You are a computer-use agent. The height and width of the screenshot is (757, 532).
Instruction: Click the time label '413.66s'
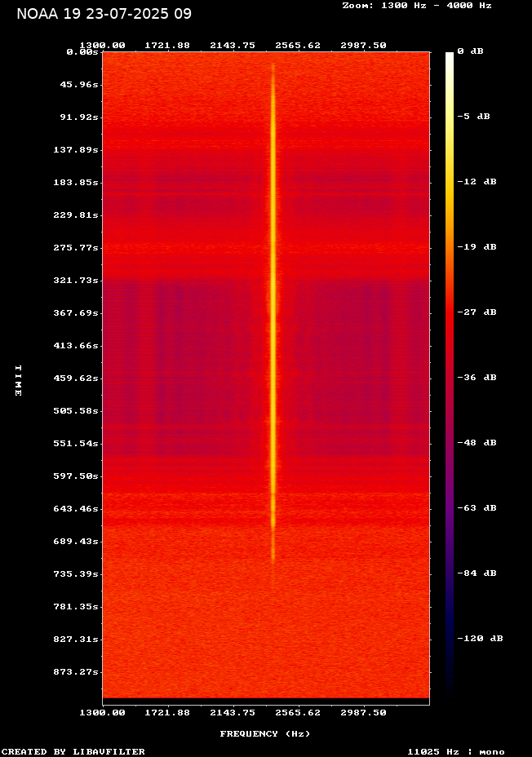click(x=76, y=346)
